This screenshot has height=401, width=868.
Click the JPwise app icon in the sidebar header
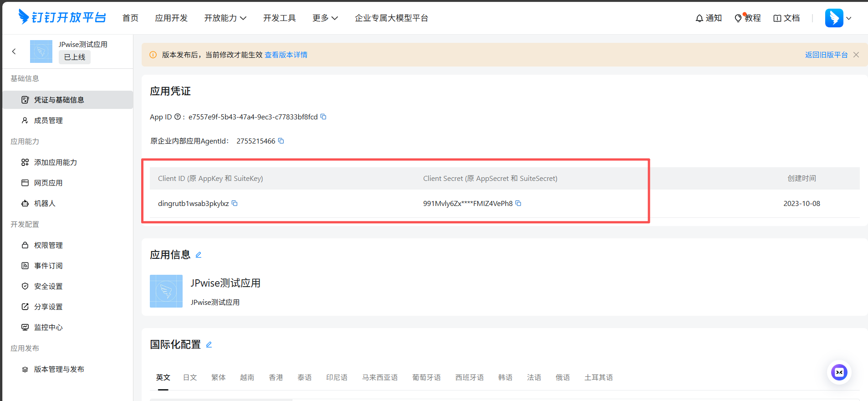41,51
